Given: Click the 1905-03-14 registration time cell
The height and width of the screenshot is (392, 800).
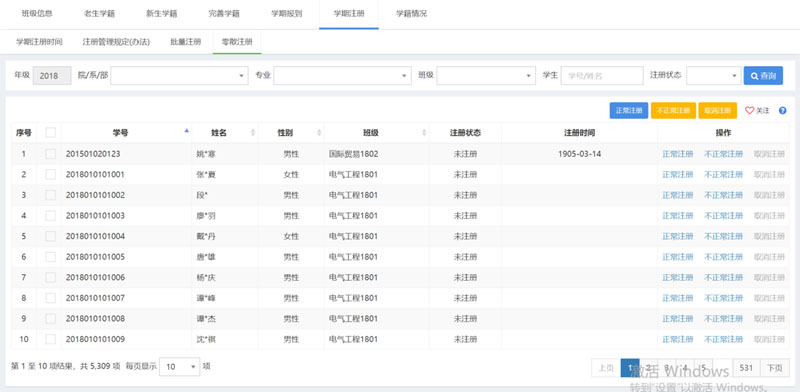Looking at the screenshot, I should point(579,154).
